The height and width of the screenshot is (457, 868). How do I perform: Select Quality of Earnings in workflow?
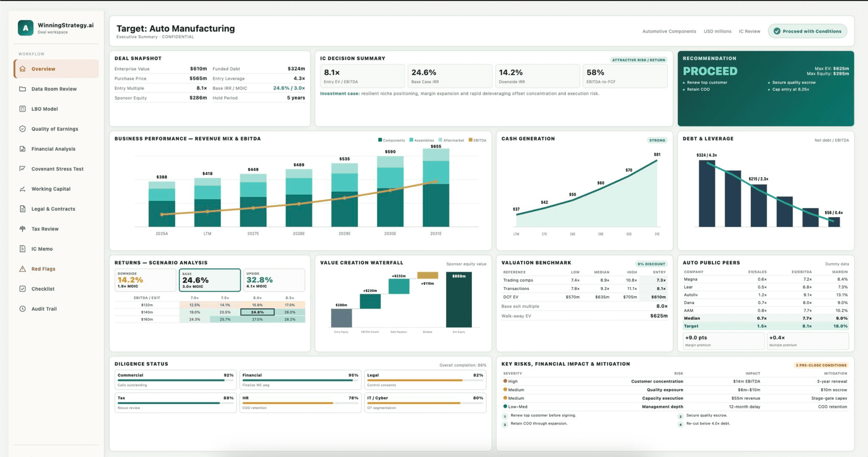(56, 129)
